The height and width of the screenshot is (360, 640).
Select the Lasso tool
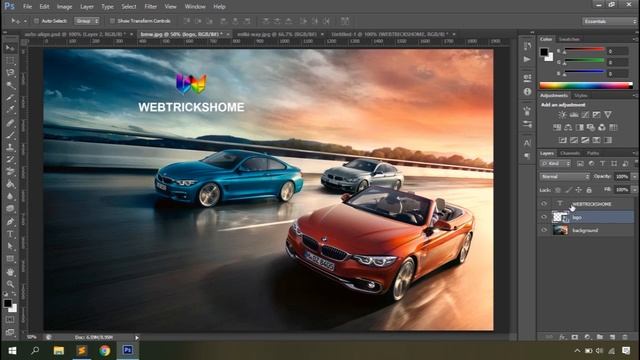pos(10,73)
